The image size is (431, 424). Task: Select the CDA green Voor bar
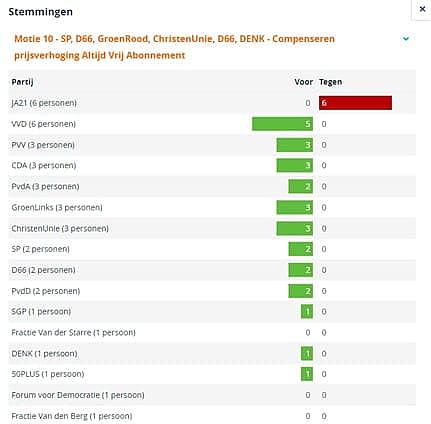pos(295,165)
